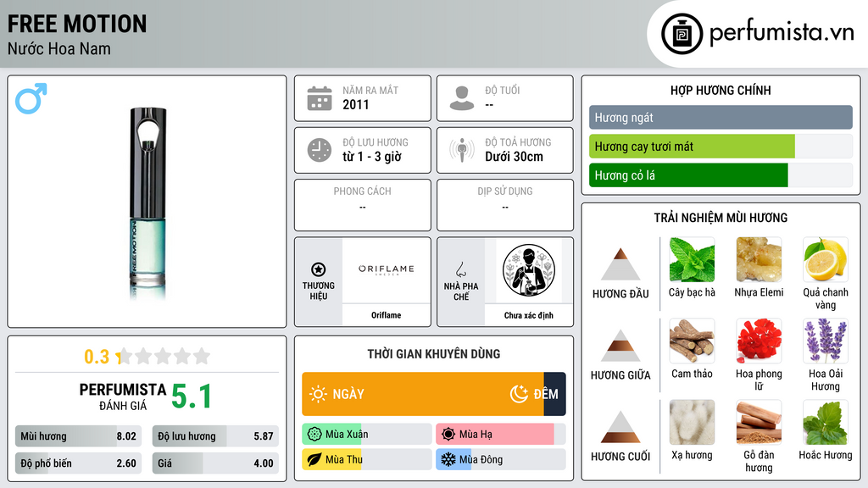Select the Hoắc Hương patchouli image

(826, 423)
